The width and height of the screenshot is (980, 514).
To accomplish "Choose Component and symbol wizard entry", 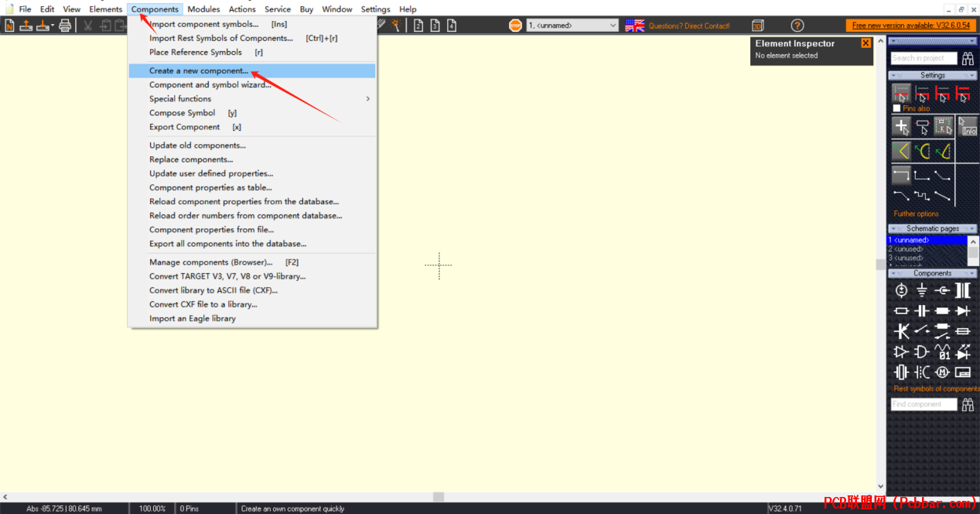I will click(253, 85).
